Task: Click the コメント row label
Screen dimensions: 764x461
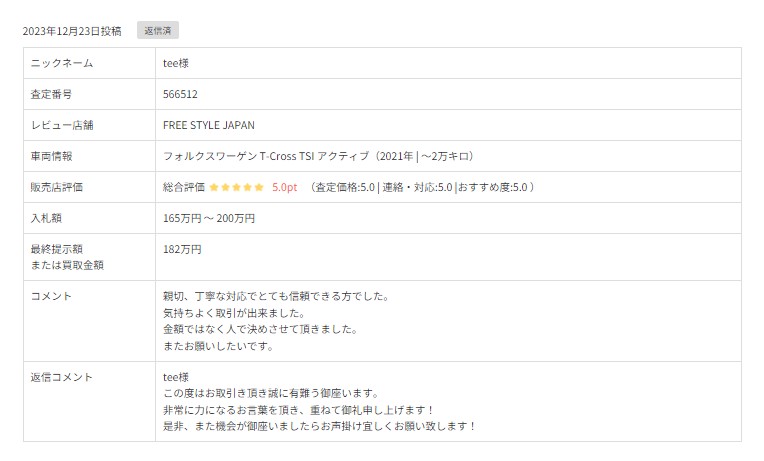Action: coord(51,296)
